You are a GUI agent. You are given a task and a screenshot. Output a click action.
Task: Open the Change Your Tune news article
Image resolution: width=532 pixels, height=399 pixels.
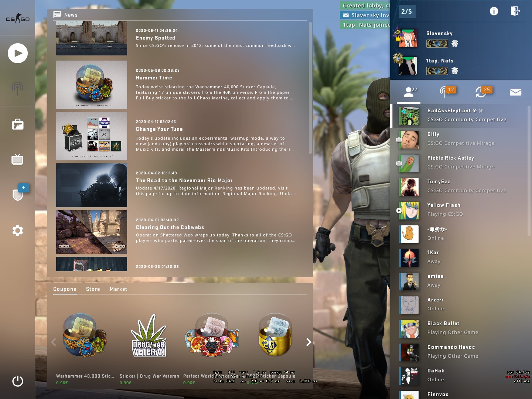click(x=181, y=136)
